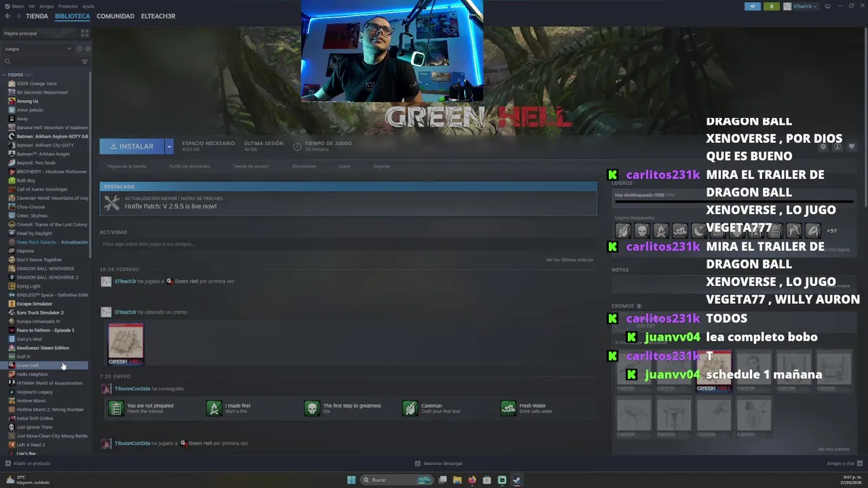Select Euro Truck Simulator 2
This screenshot has height=488, width=868.
coord(40,312)
